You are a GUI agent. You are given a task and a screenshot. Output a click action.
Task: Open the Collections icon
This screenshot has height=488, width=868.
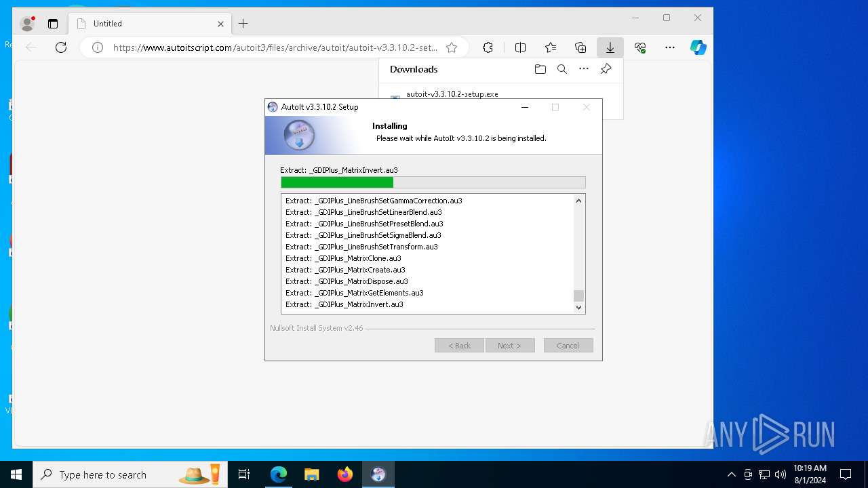[x=580, y=47]
